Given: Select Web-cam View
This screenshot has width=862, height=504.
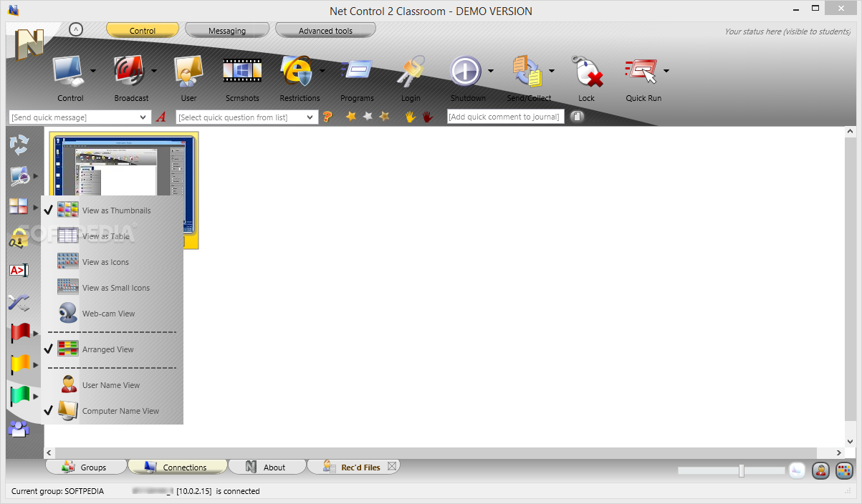Looking at the screenshot, I should pyautogui.click(x=112, y=314).
